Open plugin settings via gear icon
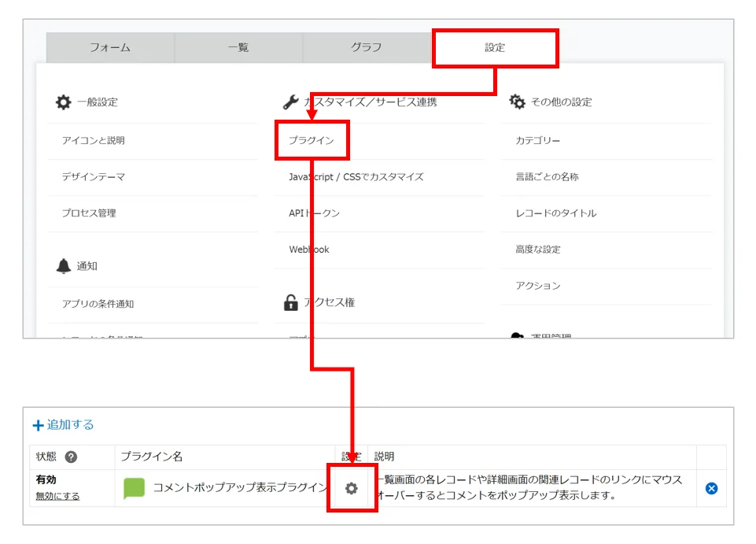756x544 pixels. click(x=352, y=488)
